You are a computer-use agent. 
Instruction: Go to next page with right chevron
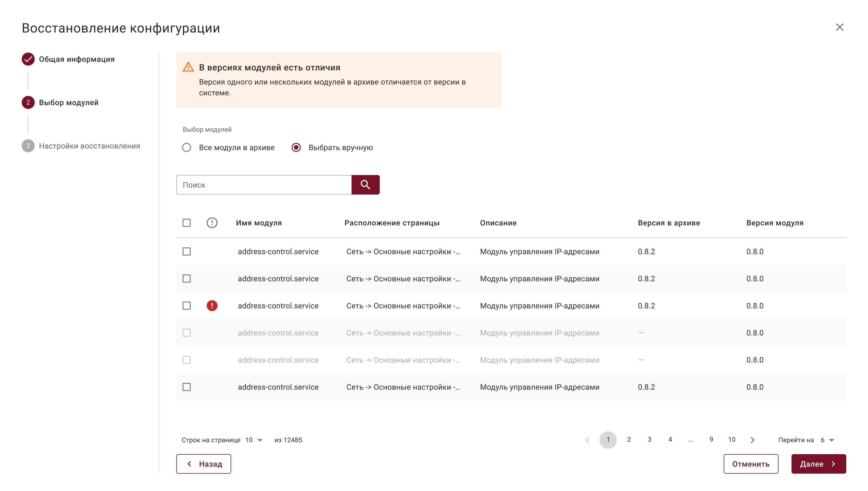[752, 440]
